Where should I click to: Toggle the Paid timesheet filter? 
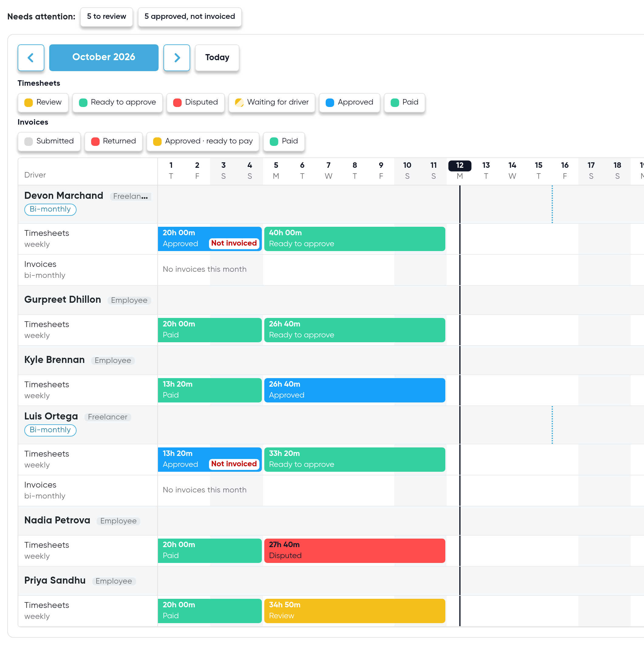pyautogui.click(x=404, y=102)
